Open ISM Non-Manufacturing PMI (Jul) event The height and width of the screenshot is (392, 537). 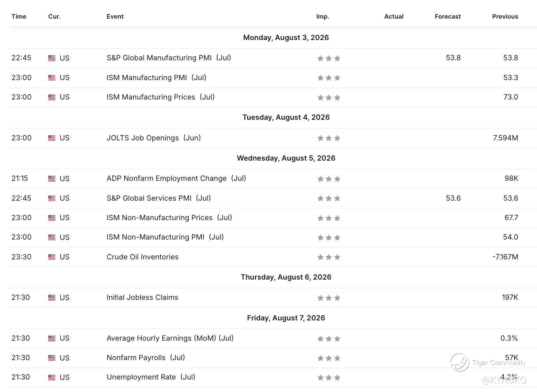165,237
